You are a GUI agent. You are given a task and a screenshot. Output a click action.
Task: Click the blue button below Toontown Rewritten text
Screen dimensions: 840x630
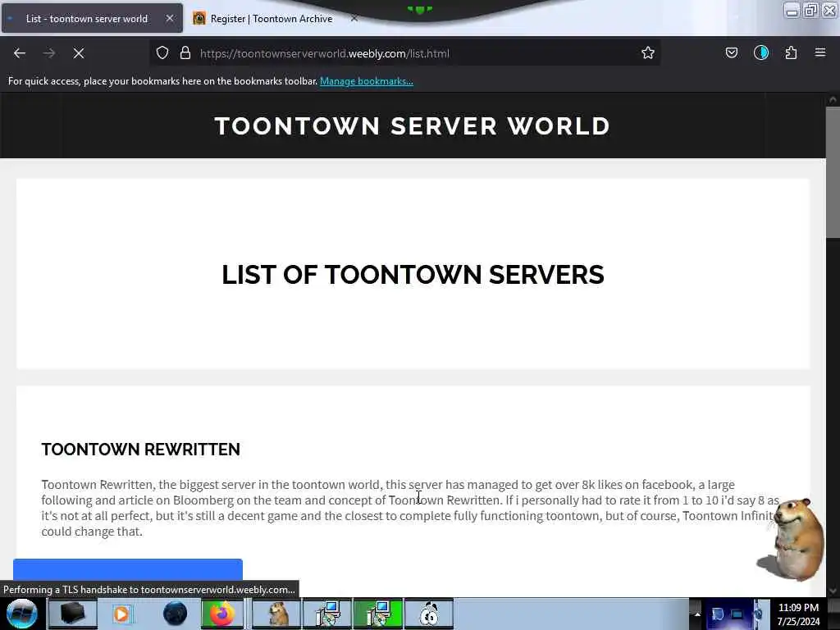128,569
